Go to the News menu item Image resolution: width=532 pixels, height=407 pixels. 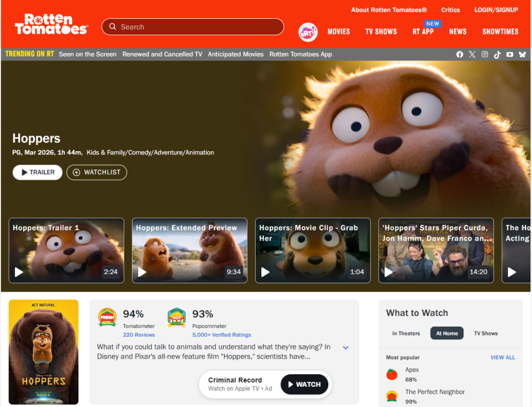458,32
